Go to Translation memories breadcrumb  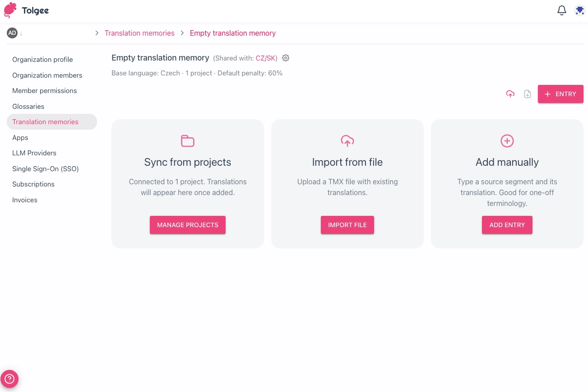pyautogui.click(x=139, y=33)
